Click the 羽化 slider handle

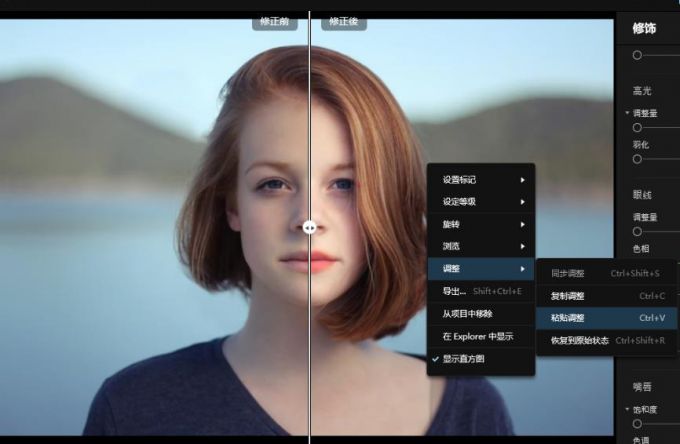[x=637, y=159]
